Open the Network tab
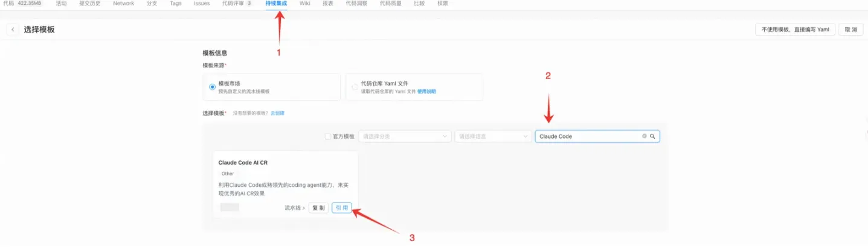868x252 pixels. (124, 4)
